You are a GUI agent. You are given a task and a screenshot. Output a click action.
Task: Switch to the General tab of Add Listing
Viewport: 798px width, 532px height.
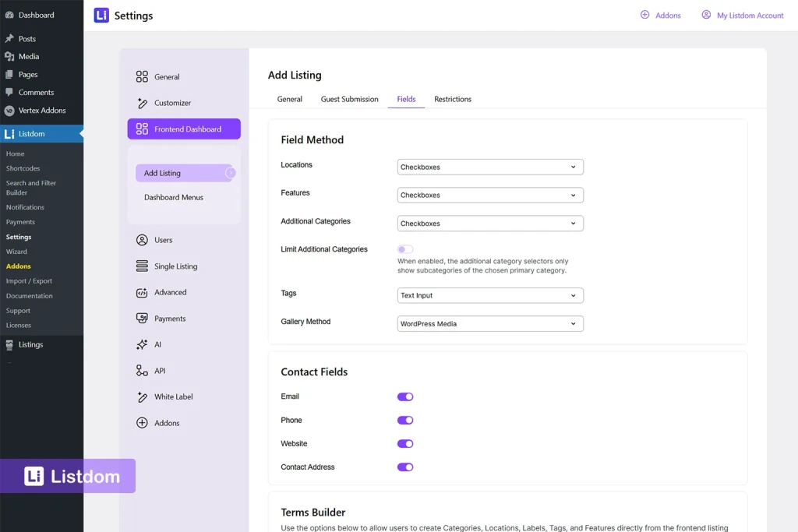point(290,99)
